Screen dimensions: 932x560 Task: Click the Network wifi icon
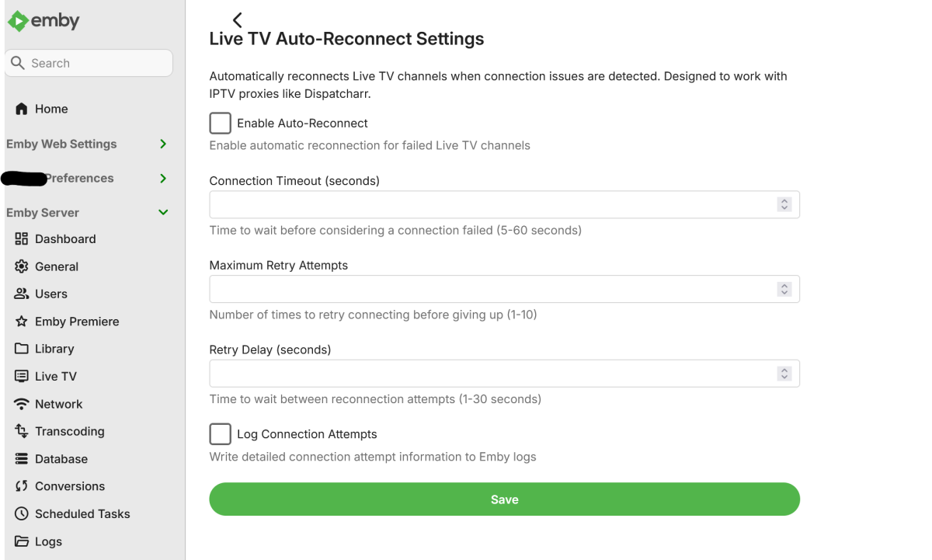(x=22, y=404)
